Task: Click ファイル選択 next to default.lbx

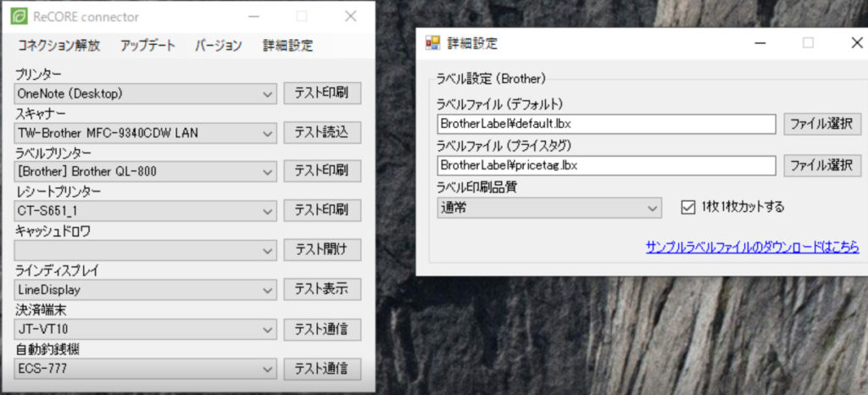Action: pyautogui.click(x=822, y=124)
